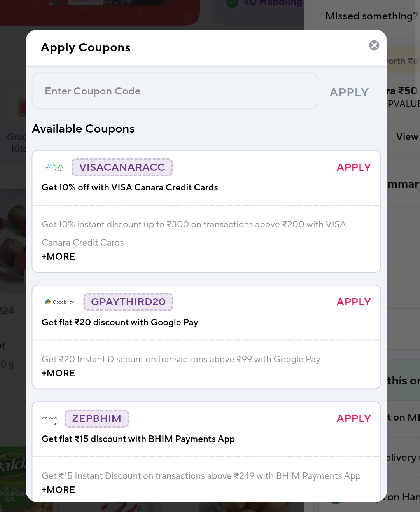This screenshot has height=512, width=420.
Task: Close the Apply Coupons dialog
Action: pos(374,45)
